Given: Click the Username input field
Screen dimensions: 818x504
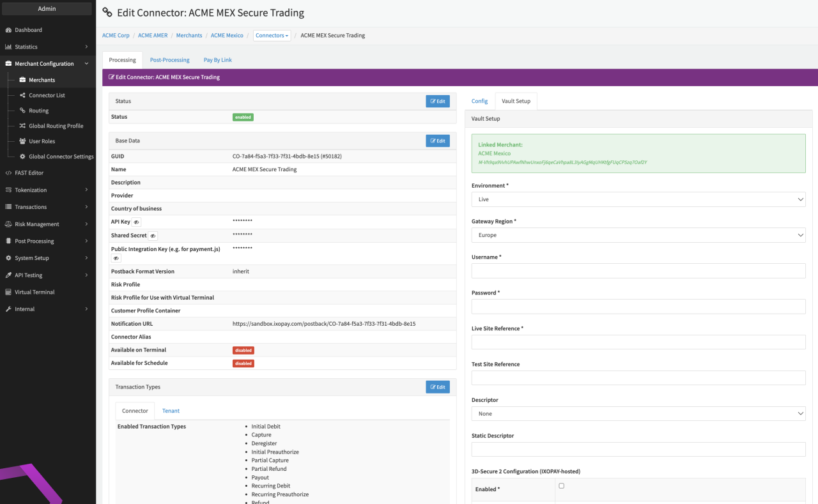Looking at the screenshot, I should [x=638, y=271].
